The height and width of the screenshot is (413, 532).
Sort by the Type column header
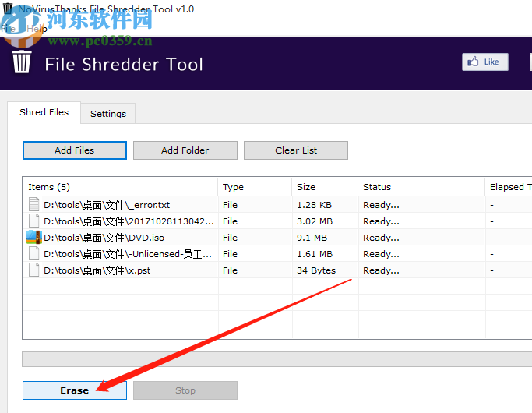click(255, 187)
